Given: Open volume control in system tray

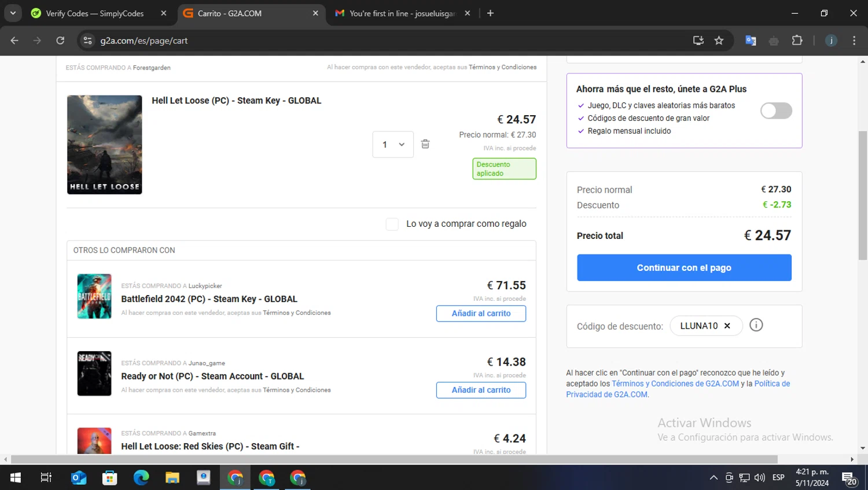Looking at the screenshot, I should 760,477.
